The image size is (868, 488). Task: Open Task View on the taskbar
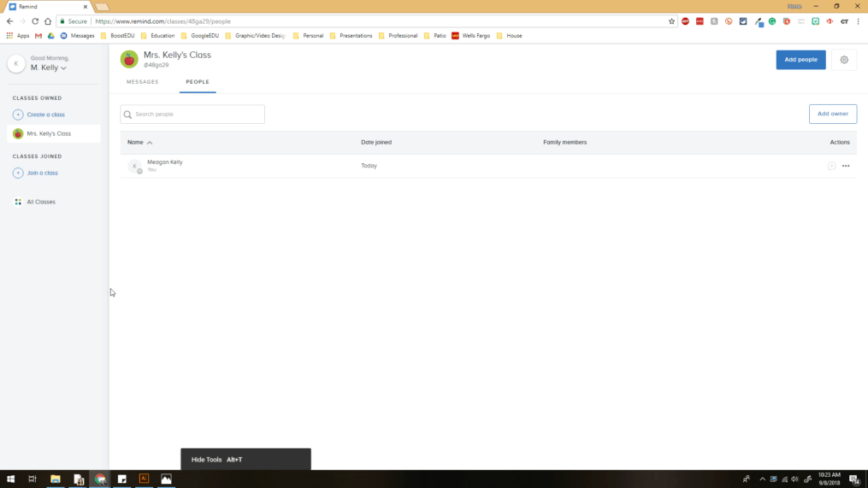click(x=32, y=479)
